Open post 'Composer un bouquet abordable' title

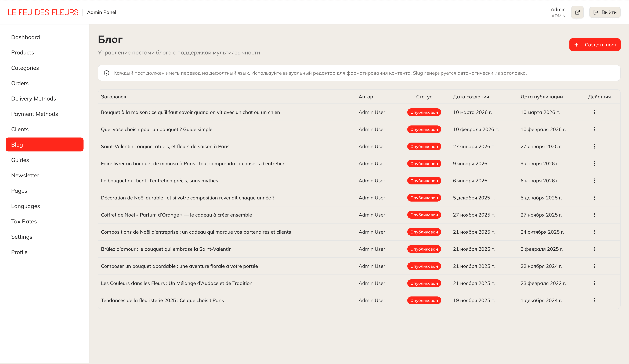coord(179,266)
